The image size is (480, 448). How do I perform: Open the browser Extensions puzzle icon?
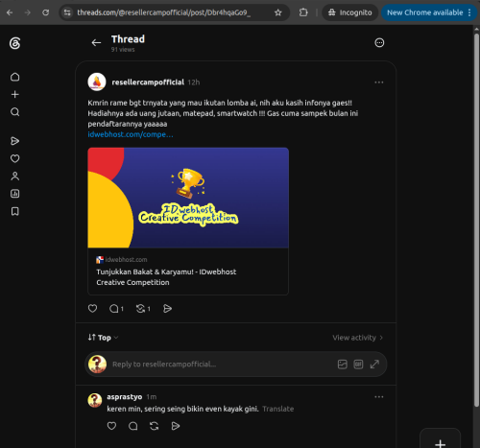click(303, 12)
